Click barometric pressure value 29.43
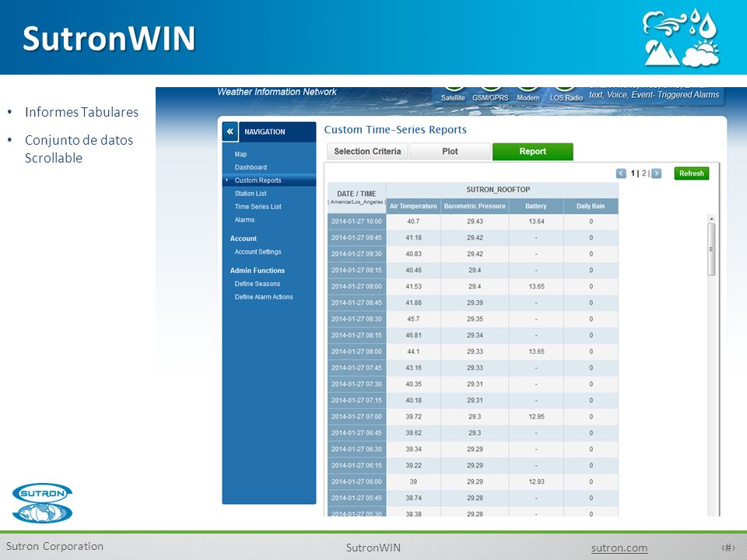The height and width of the screenshot is (560, 747). tap(475, 222)
